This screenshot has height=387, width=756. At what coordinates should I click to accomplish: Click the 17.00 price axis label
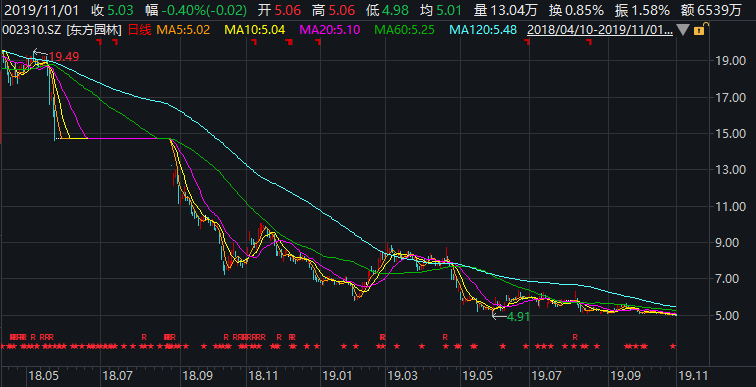coord(732,97)
